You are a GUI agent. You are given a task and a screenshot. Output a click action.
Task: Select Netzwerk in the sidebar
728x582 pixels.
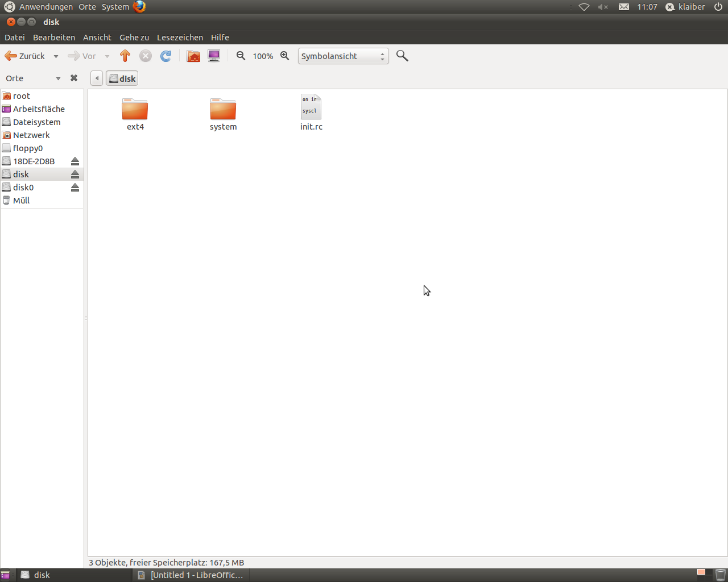click(42, 135)
